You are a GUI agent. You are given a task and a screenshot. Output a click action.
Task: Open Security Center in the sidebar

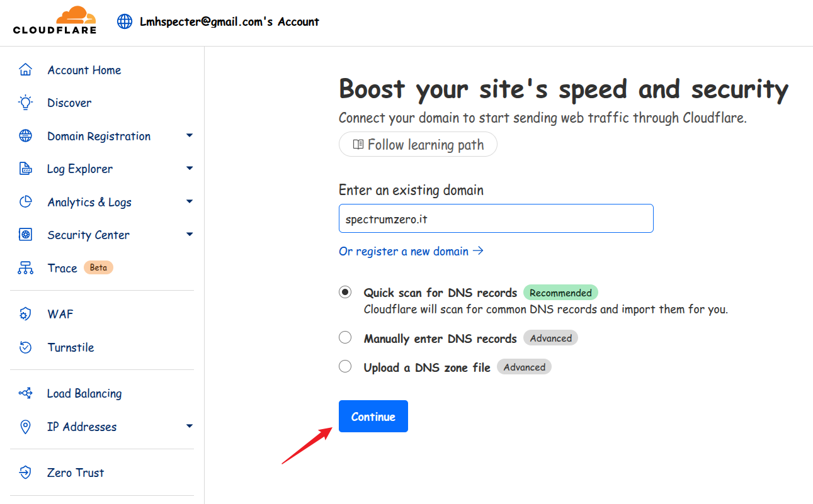[88, 235]
